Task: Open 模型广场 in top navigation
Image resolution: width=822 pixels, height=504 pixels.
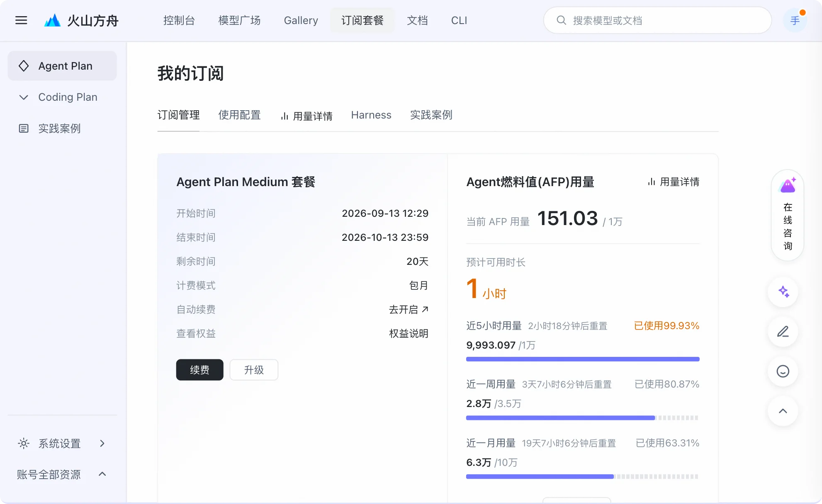Action: click(240, 20)
